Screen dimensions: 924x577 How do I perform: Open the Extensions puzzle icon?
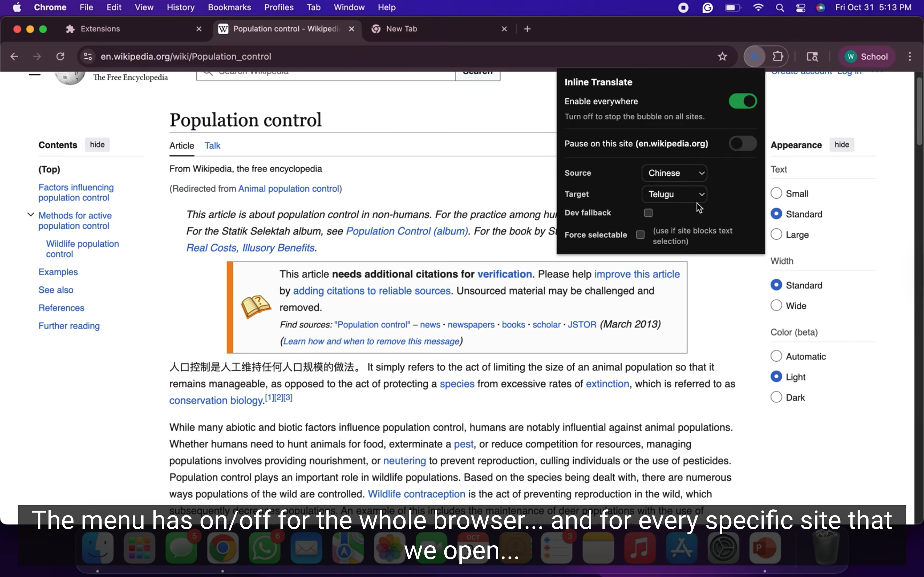coord(778,56)
